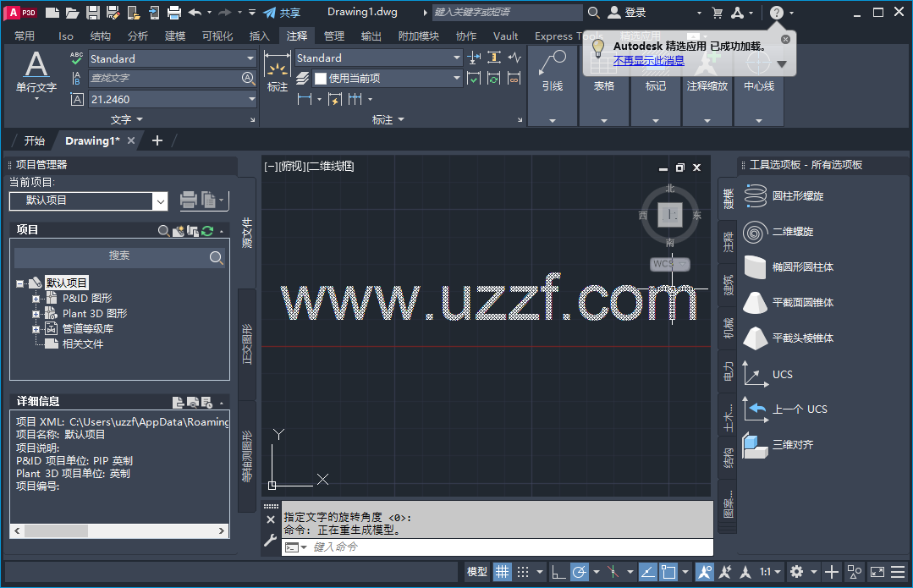
Task: Click the 搜索 search field in project manager
Action: [x=118, y=256]
